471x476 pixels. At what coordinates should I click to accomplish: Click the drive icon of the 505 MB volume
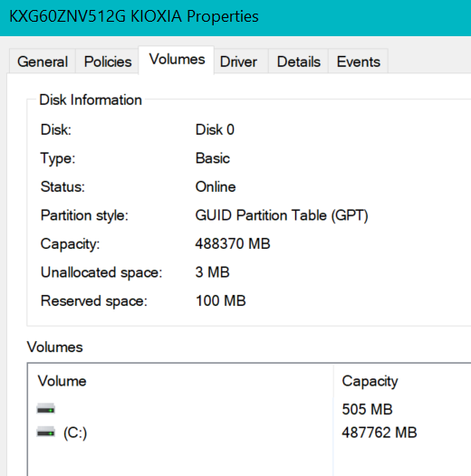[46, 409]
